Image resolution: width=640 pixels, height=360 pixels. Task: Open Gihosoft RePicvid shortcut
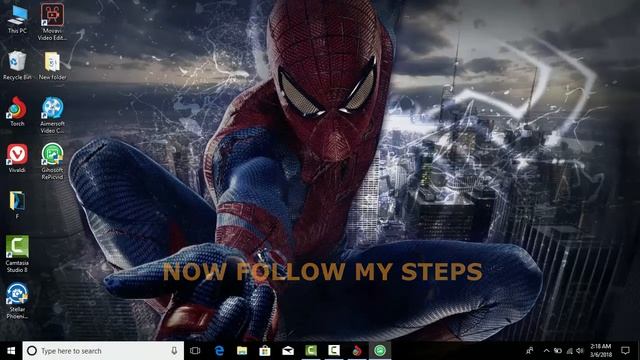click(52, 162)
